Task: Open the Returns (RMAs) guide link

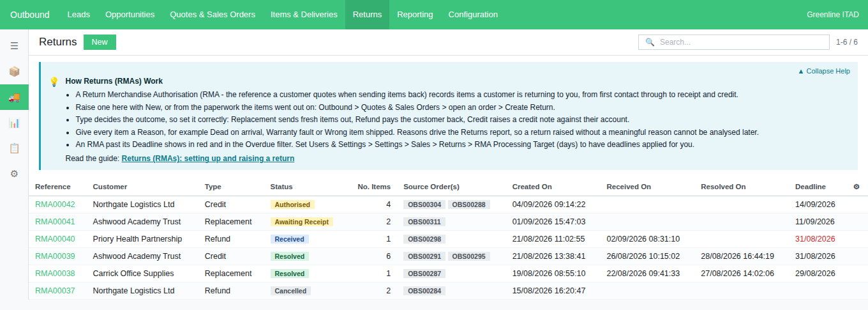Action: click(208, 158)
